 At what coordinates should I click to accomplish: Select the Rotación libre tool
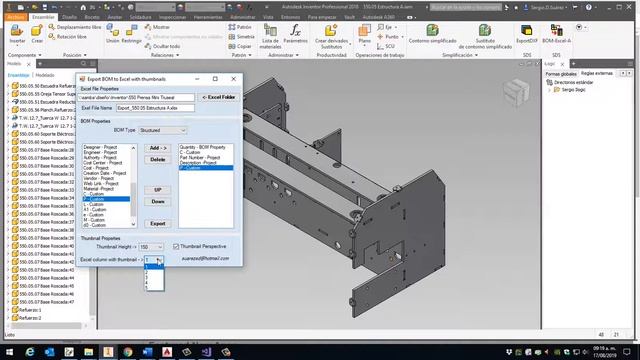coord(68,37)
